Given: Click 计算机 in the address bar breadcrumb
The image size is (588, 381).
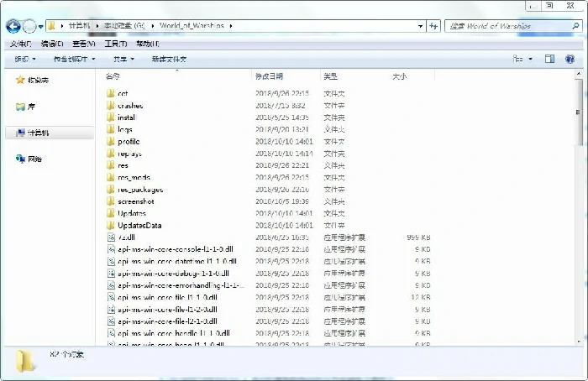Looking at the screenshot, I should 77,26.
